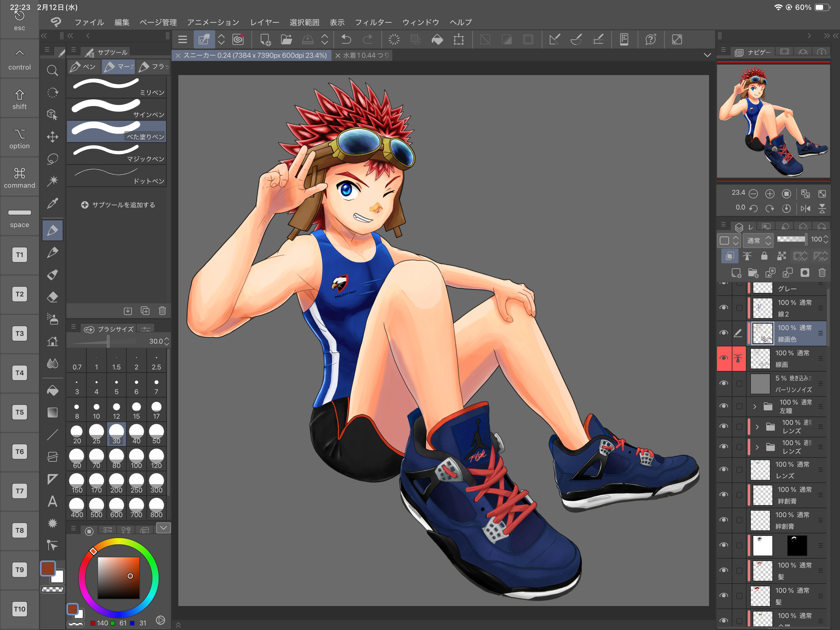Create a new raster layer
This screenshot has height=630, width=840.
[736, 273]
